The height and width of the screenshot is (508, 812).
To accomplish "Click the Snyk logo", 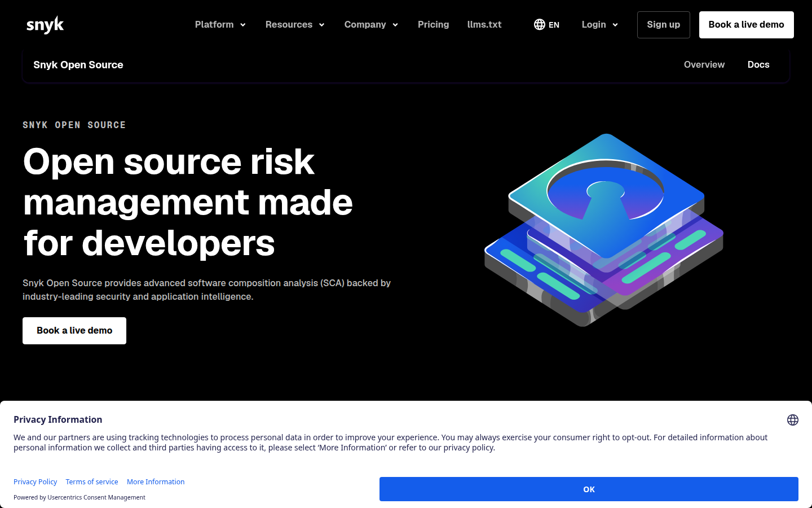I will pos(45,25).
